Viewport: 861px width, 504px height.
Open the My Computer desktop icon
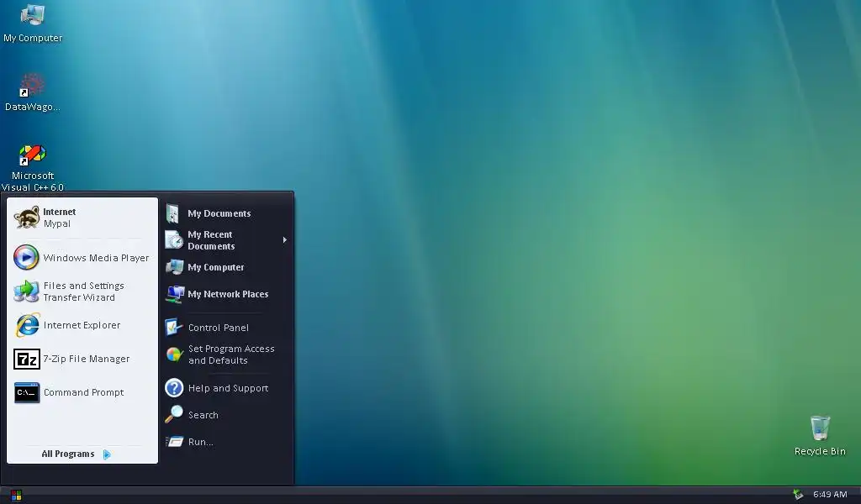coord(33,15)
